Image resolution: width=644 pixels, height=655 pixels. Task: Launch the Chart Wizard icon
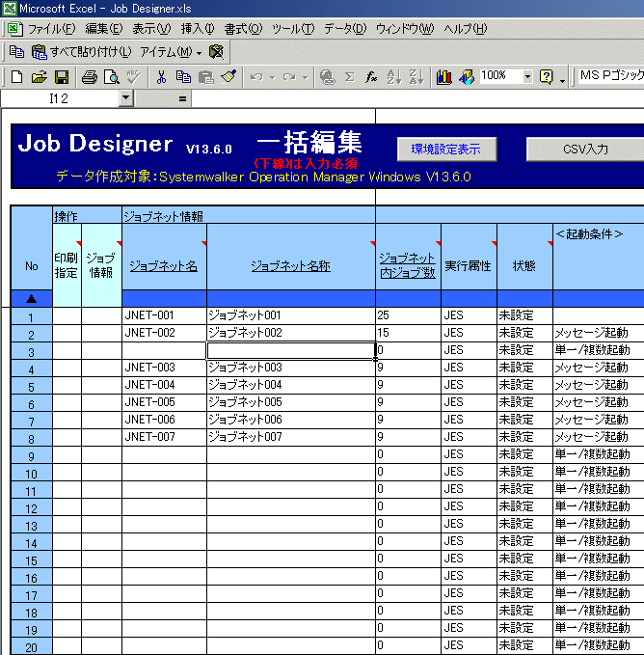click(443, 77)
